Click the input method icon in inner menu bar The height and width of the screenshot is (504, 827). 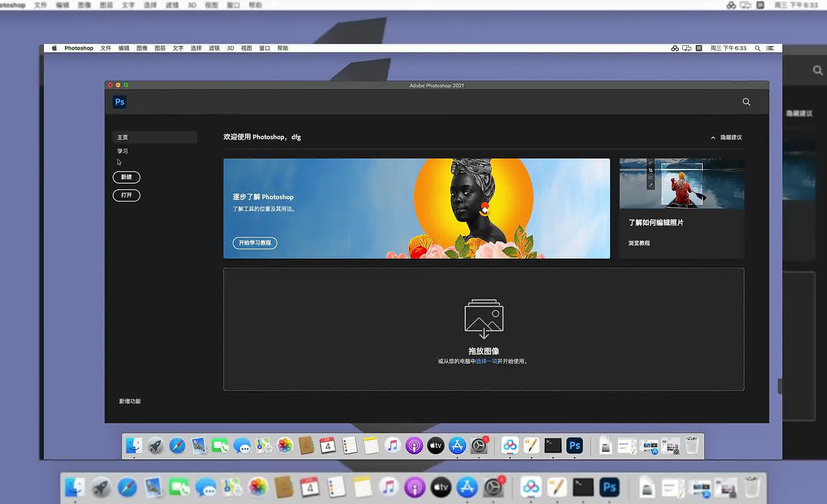(699, 48)
